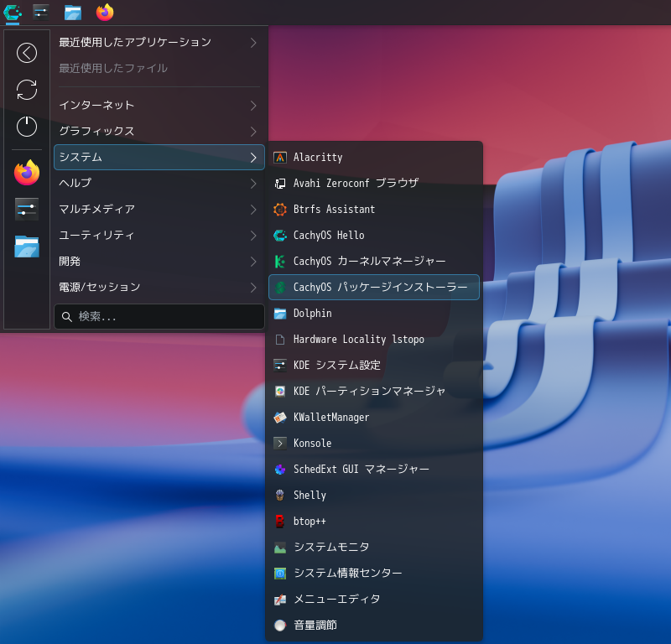
Task: Launch システムモニタ from the submenu
Action: tap(374, 548)
